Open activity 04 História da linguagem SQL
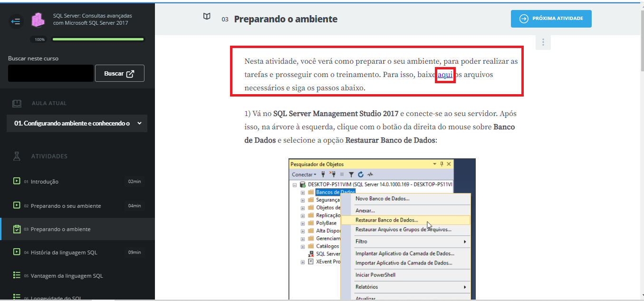 [78, 252]
